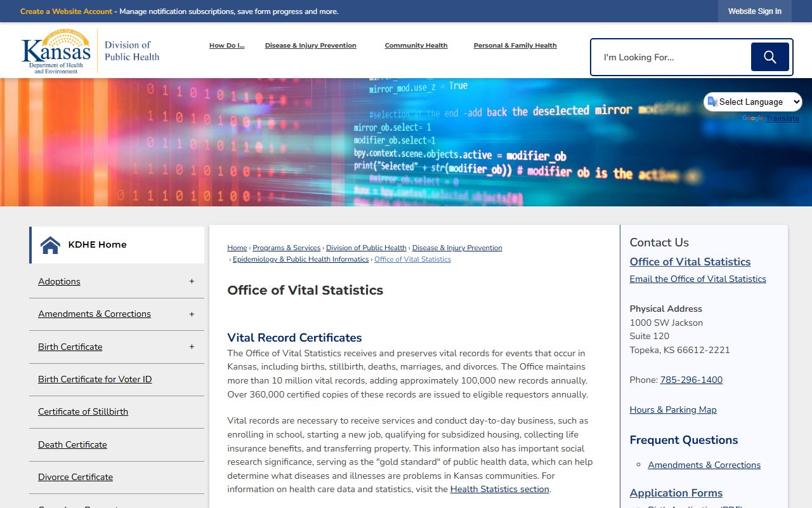This screenshot has height=508, width=812.
Task: Open Application Forms link
Action: (676, 493)
